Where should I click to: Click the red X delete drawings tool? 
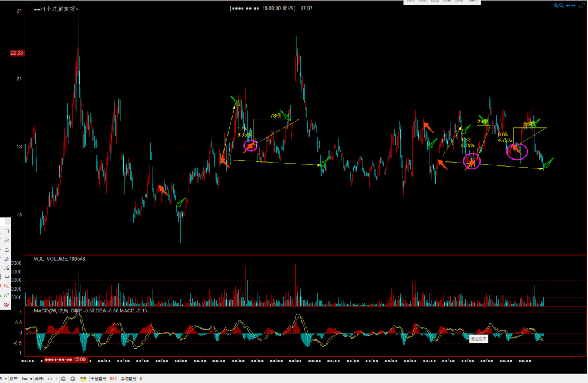[x=6, y=304]
